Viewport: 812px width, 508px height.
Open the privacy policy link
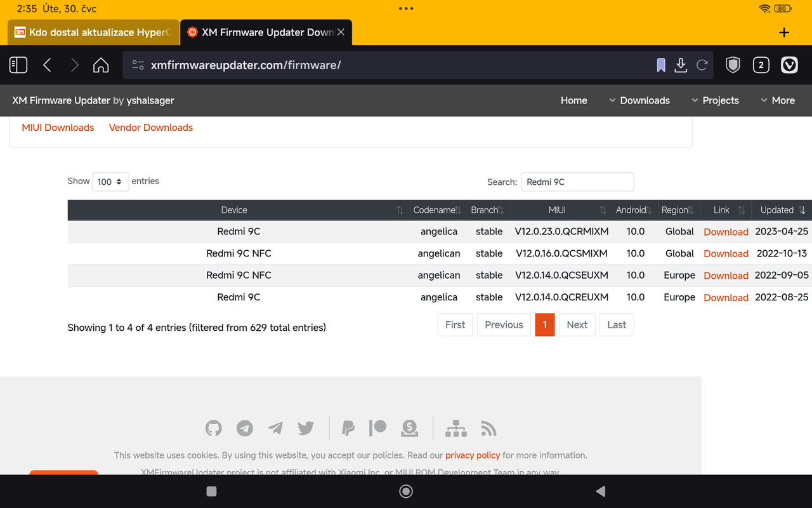pos(473,455)
